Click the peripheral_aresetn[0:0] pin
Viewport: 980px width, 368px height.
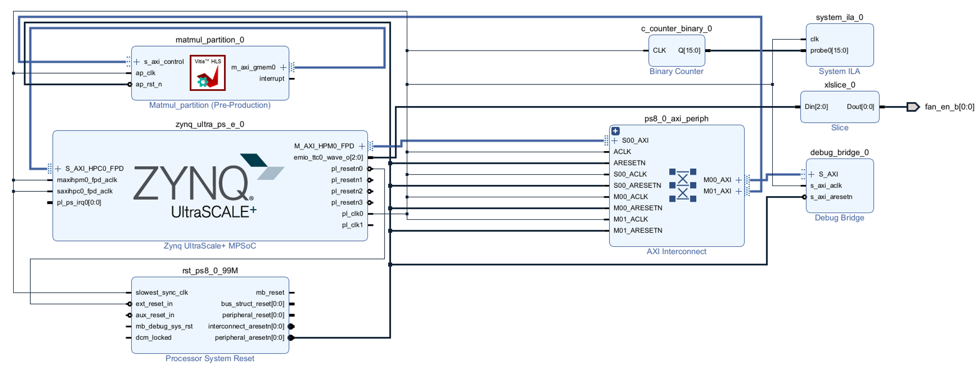click(x=249, y=338)
